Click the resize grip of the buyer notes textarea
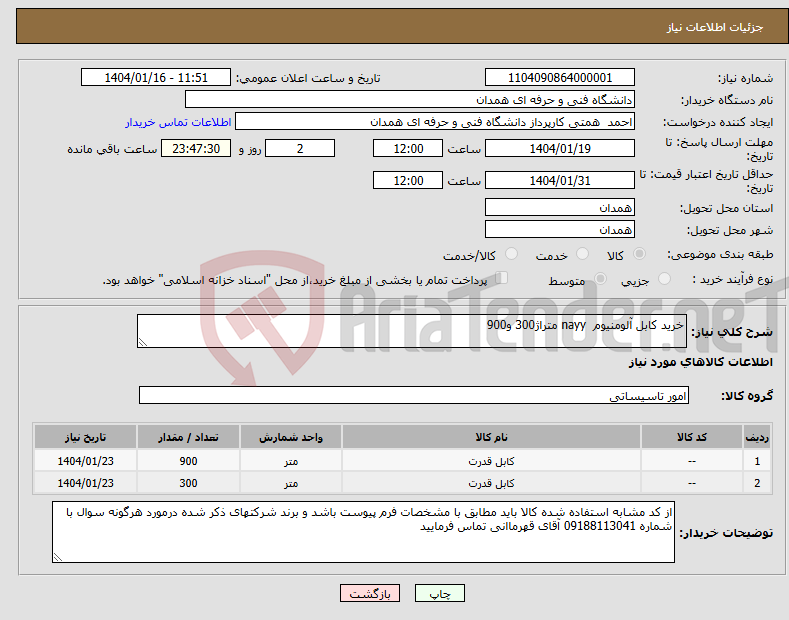This screenshot has width=789, height=620. pyautogui.click(x=58, y=557)
